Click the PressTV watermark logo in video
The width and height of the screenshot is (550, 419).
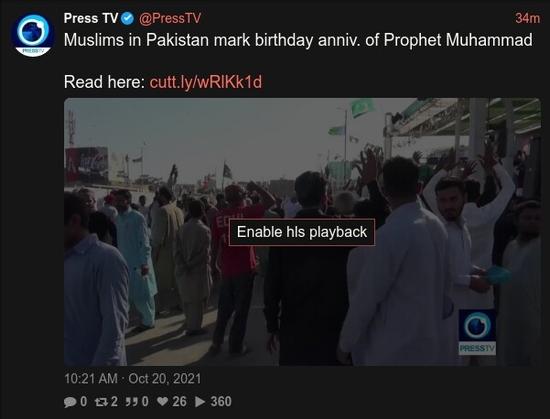click(x=477, y=332)
